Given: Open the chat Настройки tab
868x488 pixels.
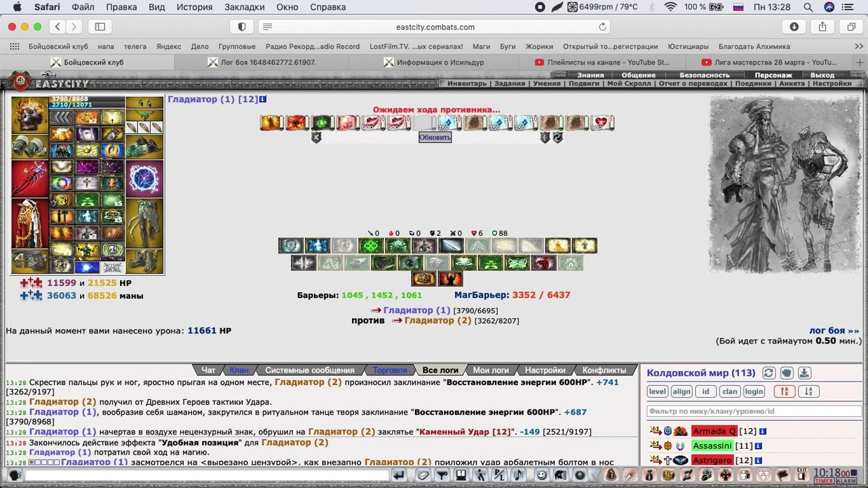Looking at the screenshot, I should 545,370.
